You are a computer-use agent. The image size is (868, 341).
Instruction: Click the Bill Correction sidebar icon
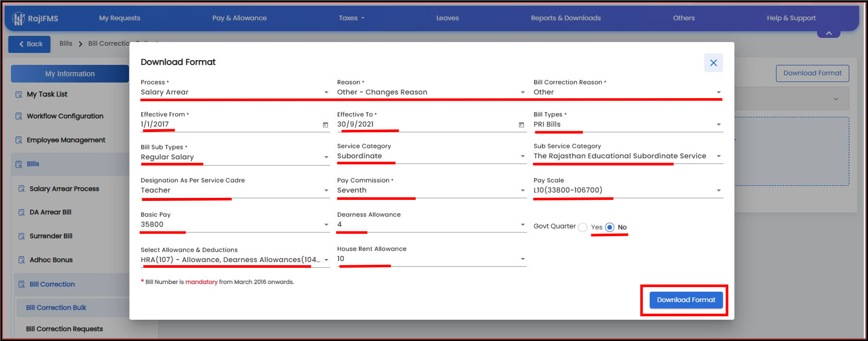click(x=21, y=284)
